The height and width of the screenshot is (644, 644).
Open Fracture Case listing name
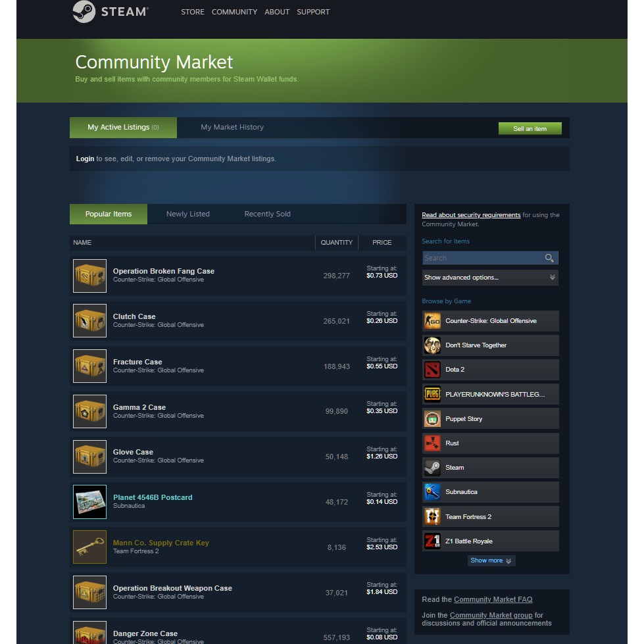[137, 362]
